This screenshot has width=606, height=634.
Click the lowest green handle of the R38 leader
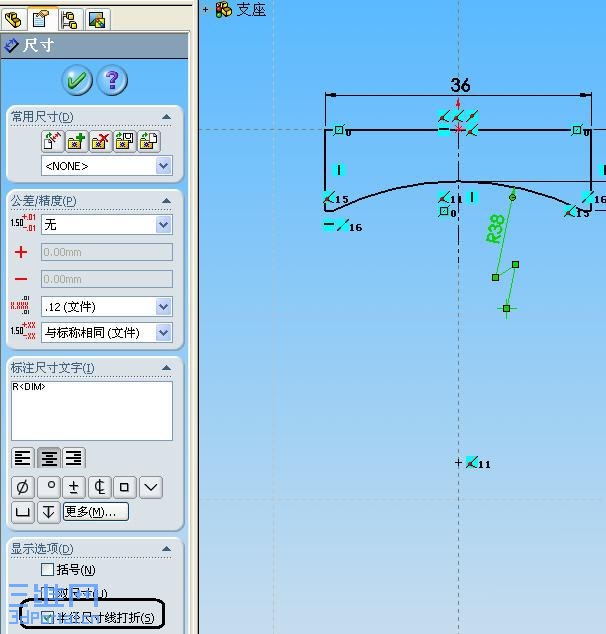(507, 309)
